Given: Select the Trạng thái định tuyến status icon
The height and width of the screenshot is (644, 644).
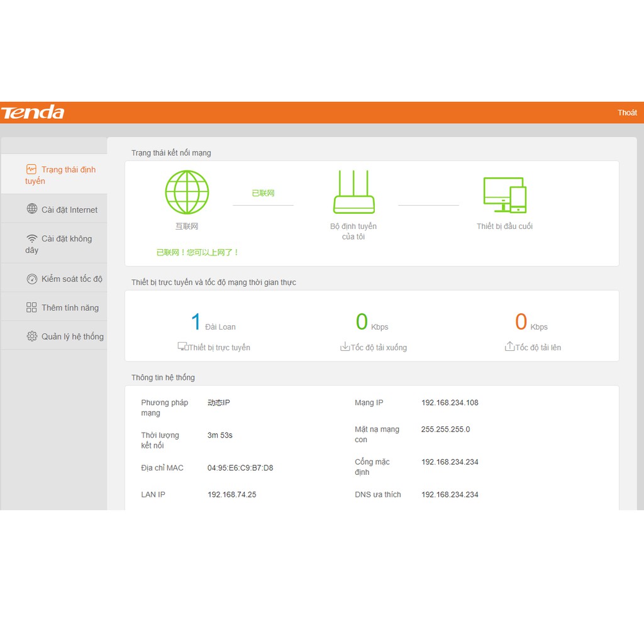Looking at the screenshot, I should point(32,169).
